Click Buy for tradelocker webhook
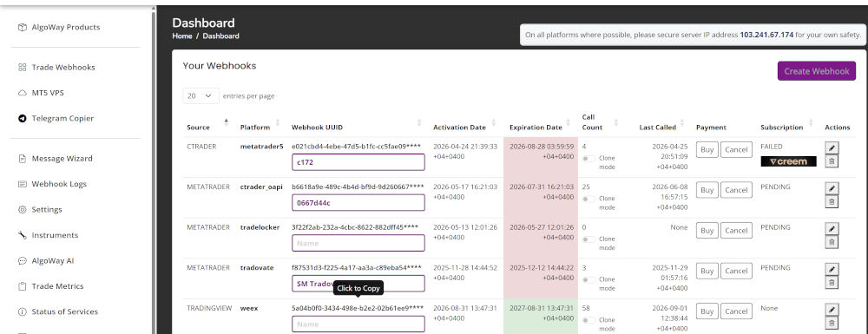The width and height of the screenshot is (868, 334). [707, 231]
